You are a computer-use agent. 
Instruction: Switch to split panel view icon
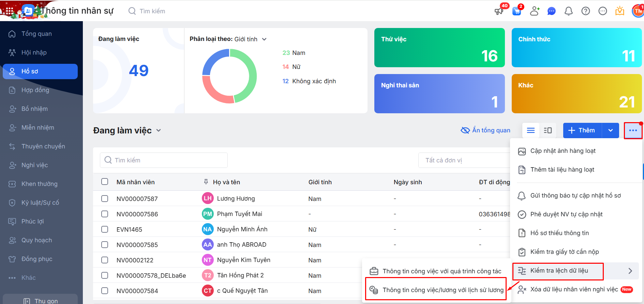click(x=548, y=130)
